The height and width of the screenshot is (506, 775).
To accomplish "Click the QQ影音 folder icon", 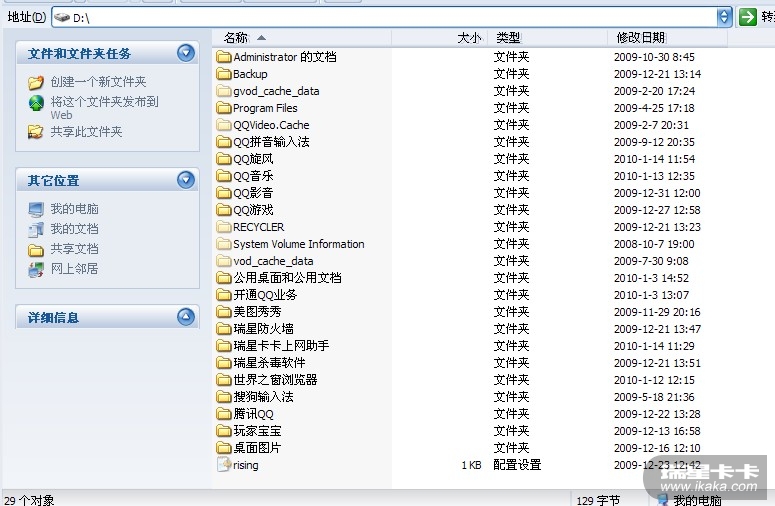I will click(224, 193).
